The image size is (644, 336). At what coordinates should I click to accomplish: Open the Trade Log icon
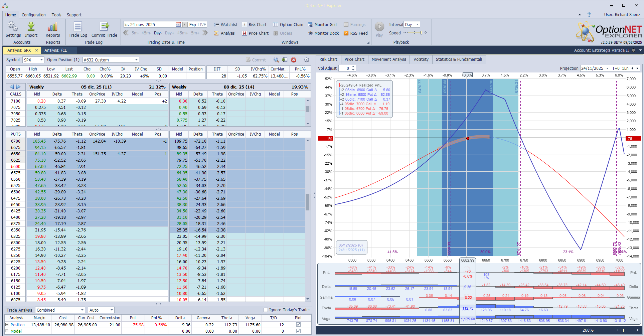[78, 27]
